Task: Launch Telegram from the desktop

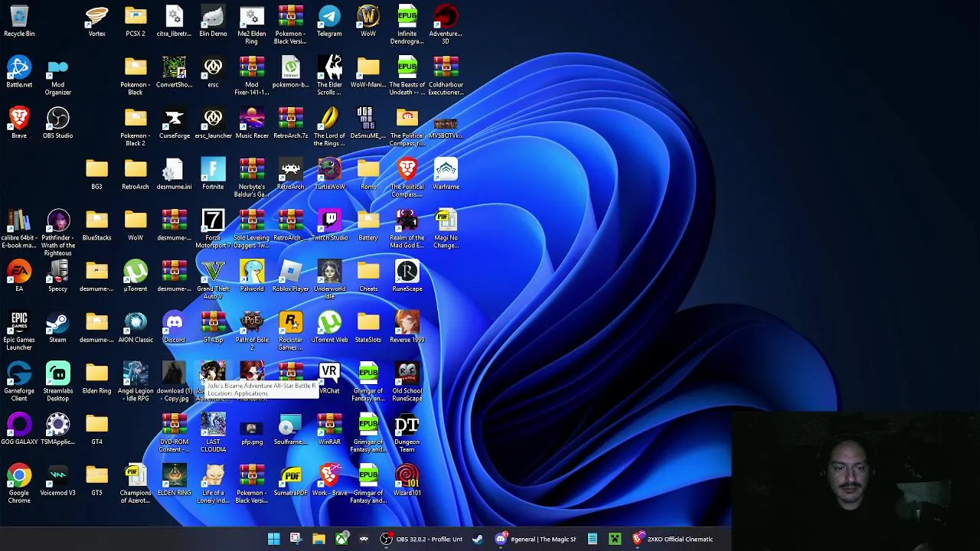Action: pos(329,21)
